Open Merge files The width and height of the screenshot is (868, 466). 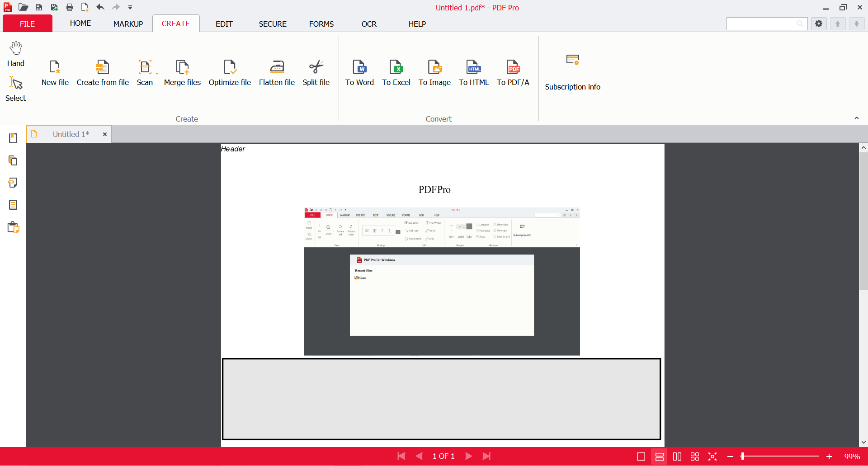pos(182,73)
